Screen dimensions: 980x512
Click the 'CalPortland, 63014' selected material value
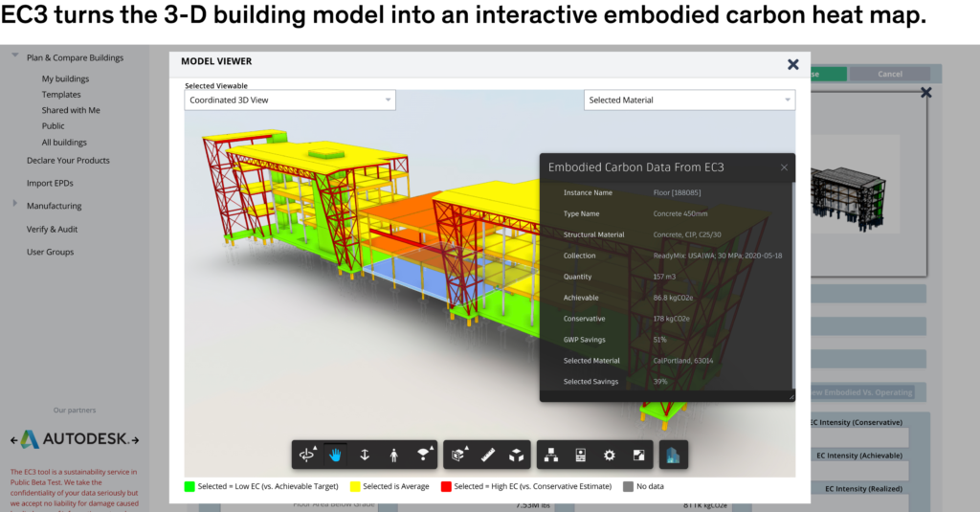pos(683,361)
